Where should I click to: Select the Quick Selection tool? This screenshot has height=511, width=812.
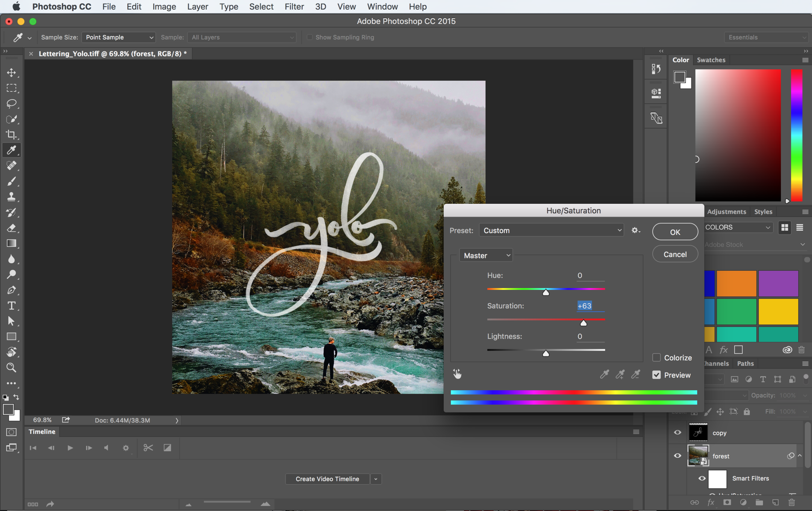[11, 119]
